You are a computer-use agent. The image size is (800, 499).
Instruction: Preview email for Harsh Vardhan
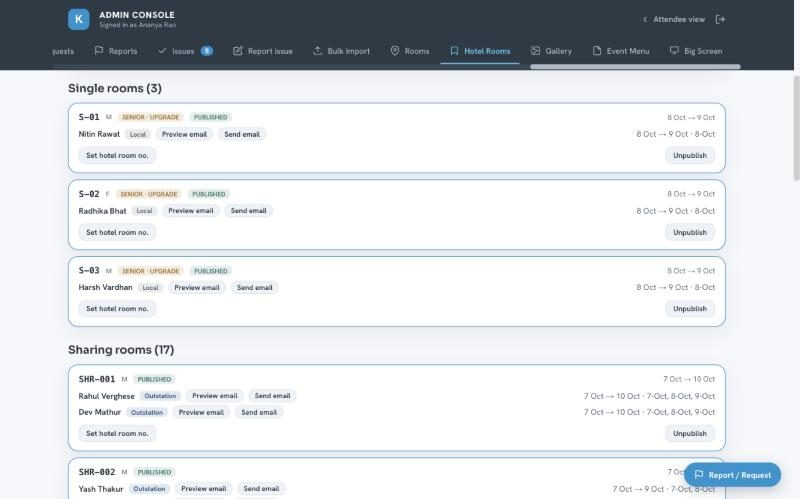pyautogui.click(x=196, y=288)
